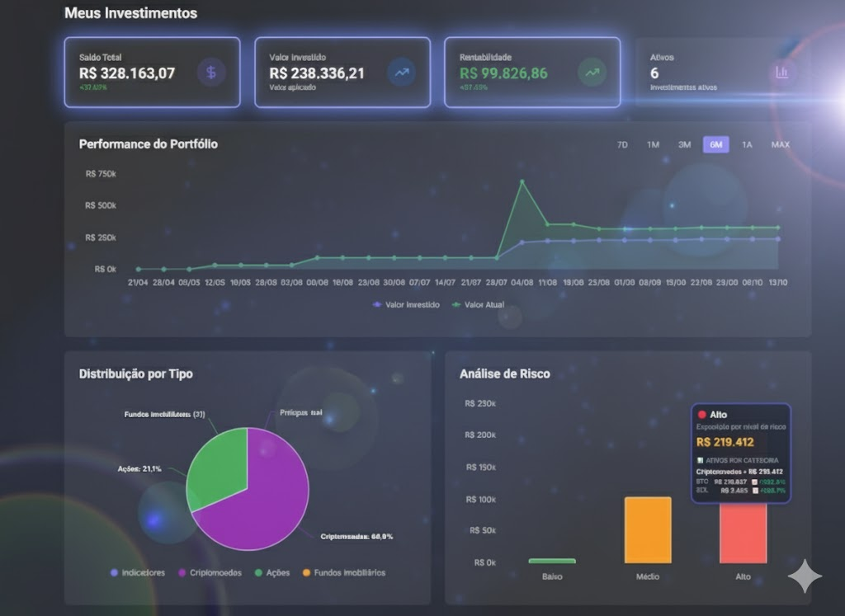Switch to the 7D time range tab

coord(622,144)
